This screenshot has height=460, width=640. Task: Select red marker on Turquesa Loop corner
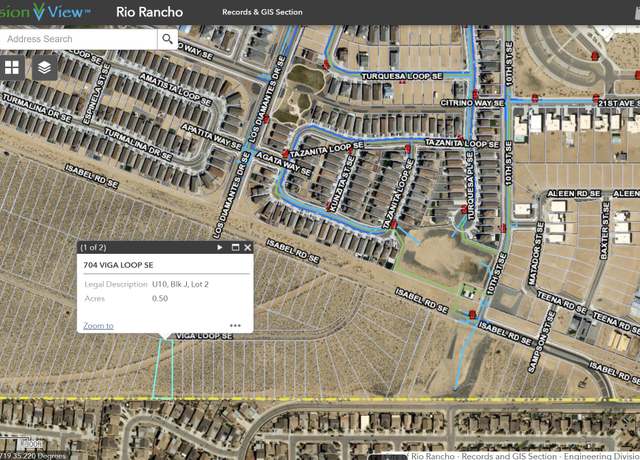[326, 65]
